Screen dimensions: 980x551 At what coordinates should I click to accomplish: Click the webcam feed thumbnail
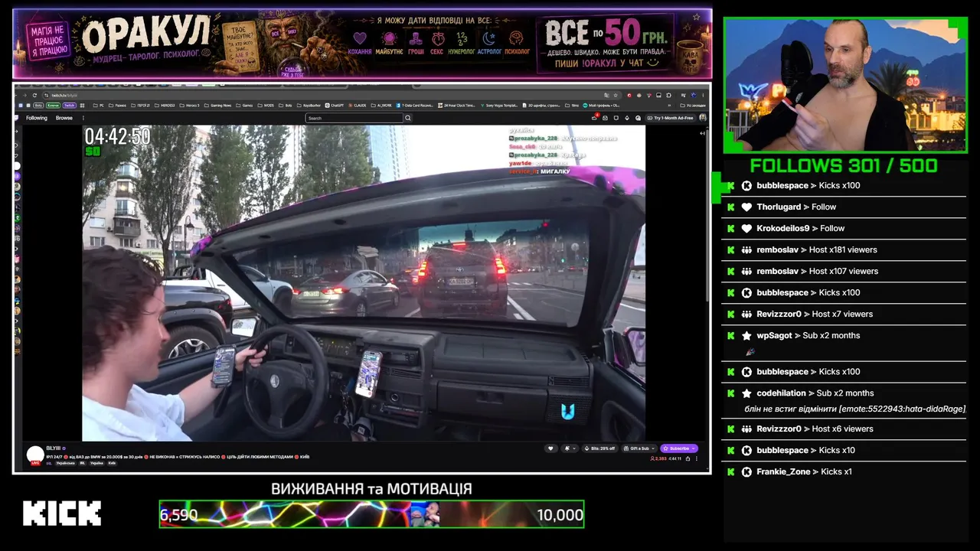(x=845, y=84)
